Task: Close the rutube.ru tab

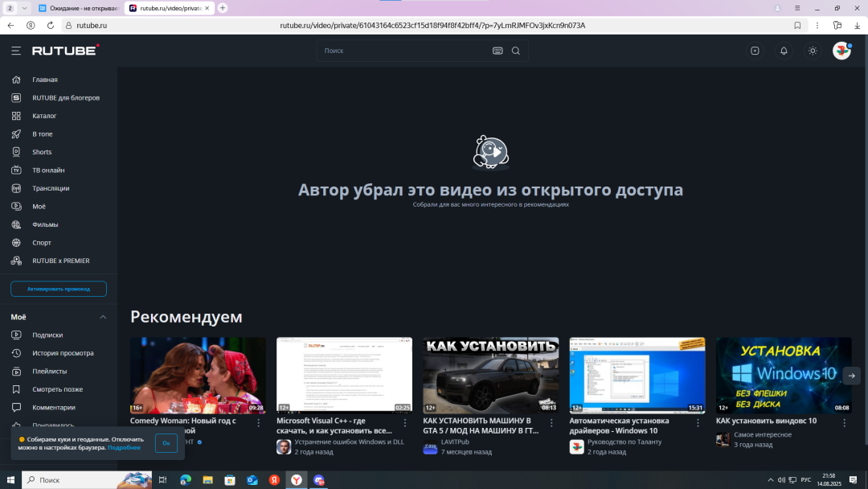Action: 207,8
